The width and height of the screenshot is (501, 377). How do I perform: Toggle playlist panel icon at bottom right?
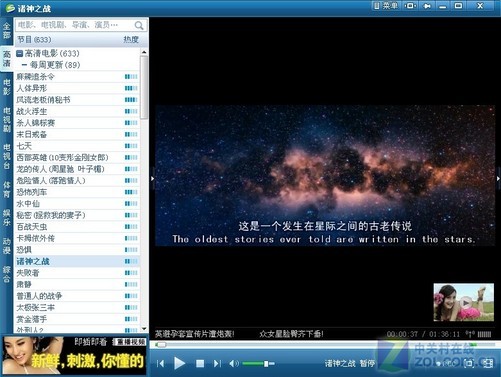pos(488,363)
